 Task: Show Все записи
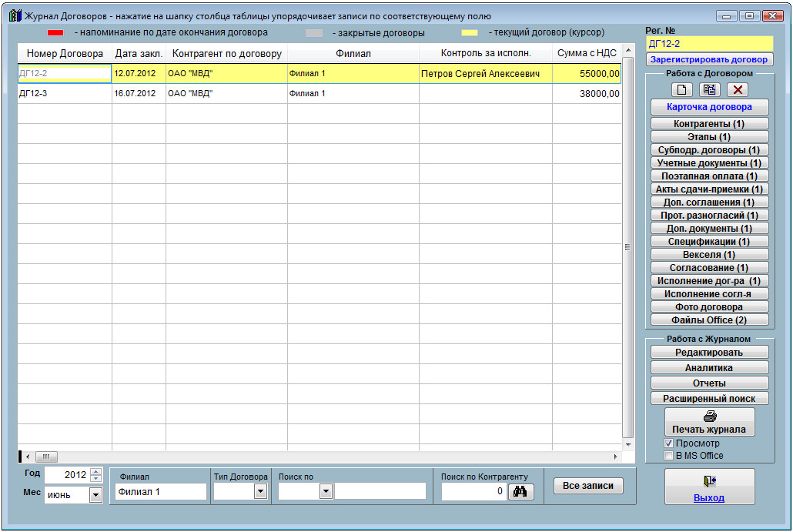click(x=588, y=486)
